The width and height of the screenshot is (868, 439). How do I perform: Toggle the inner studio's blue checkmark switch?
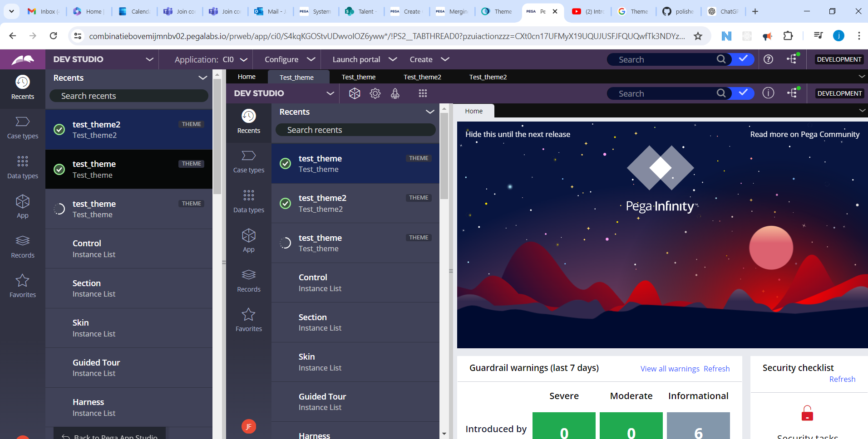(x=742, y=93)
